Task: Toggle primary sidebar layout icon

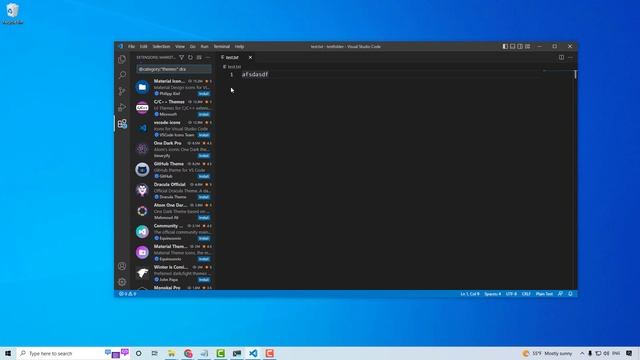Action: (505, 47)
